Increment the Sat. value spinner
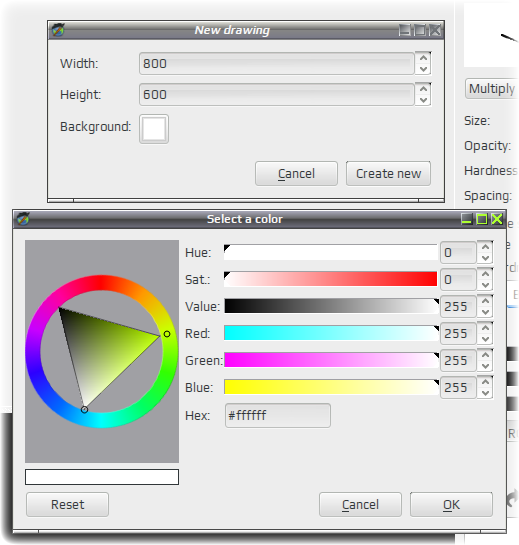The height and width of the screenshot is (545, 519). [485, 274]
